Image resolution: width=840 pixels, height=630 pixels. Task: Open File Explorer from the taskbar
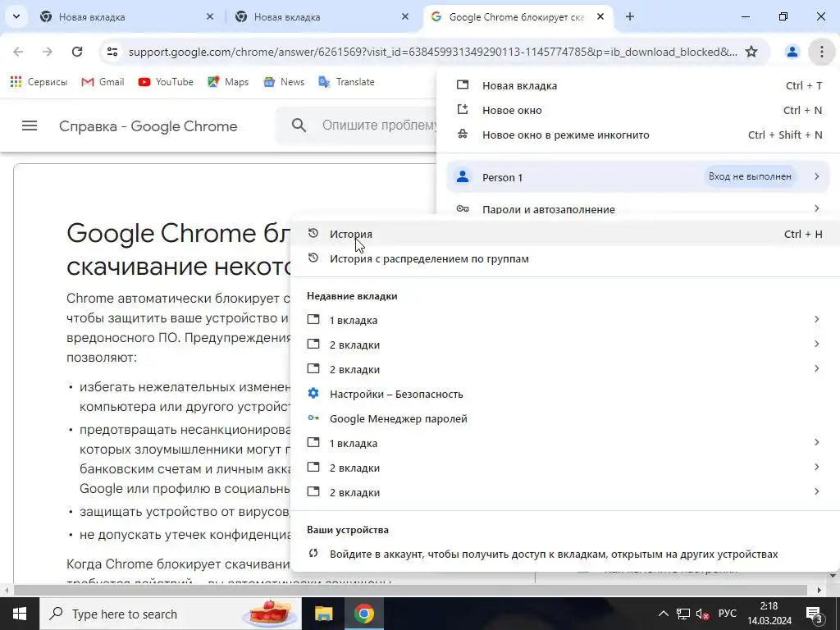pos(323,614)
